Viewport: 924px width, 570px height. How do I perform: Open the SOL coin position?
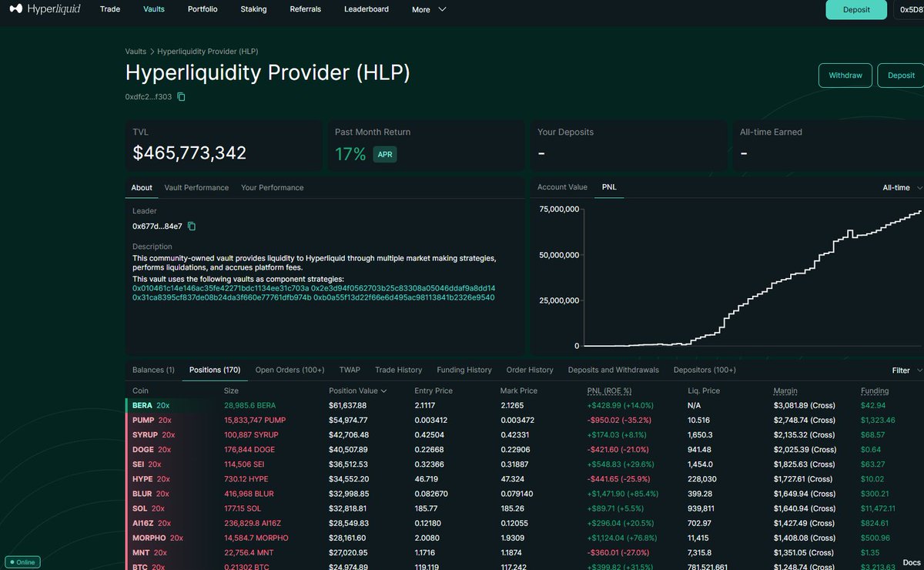[x=139, y=508]
